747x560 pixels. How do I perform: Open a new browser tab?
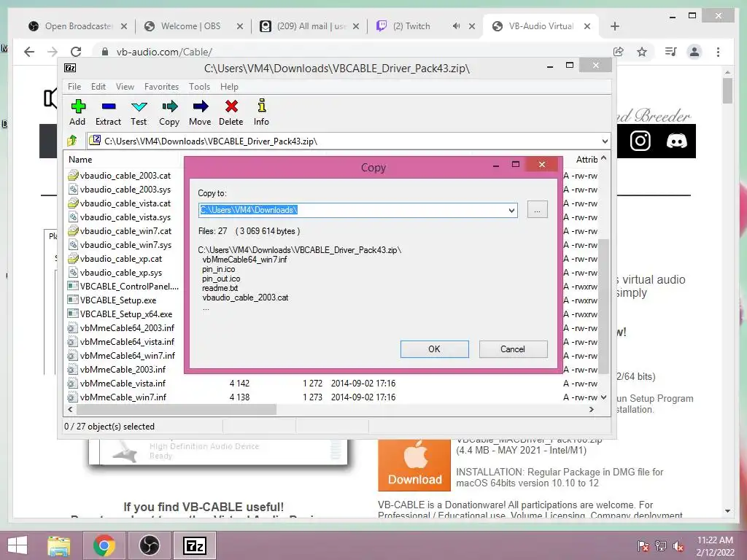tap(614, 26)
